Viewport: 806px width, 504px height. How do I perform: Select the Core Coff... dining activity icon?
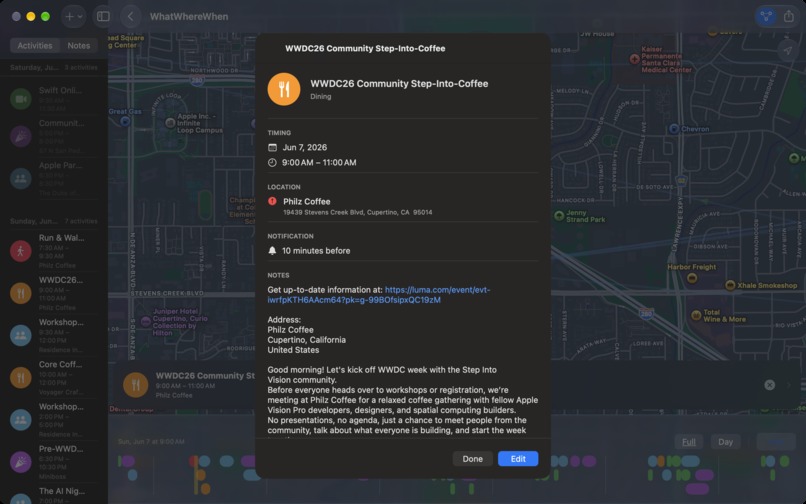[x=21, y=377]
